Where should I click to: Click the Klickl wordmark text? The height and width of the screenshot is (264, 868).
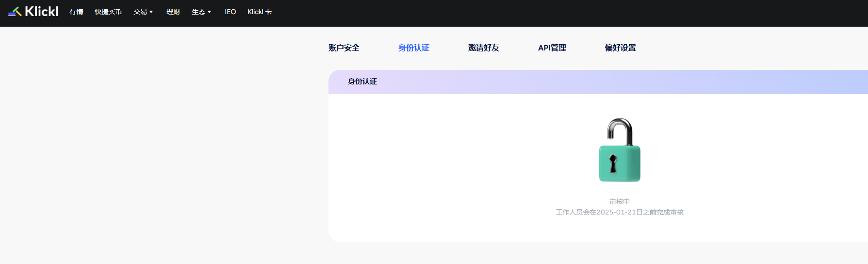coord(41,12)
